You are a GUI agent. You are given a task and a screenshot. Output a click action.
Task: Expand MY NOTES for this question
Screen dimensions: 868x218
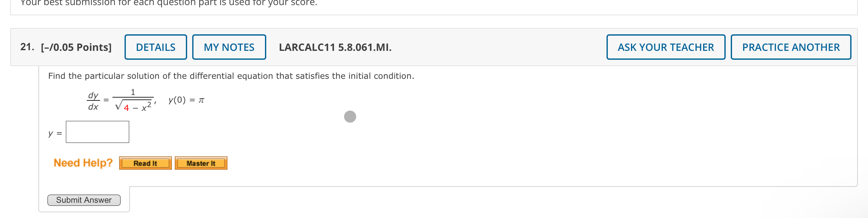coord(229,47)
